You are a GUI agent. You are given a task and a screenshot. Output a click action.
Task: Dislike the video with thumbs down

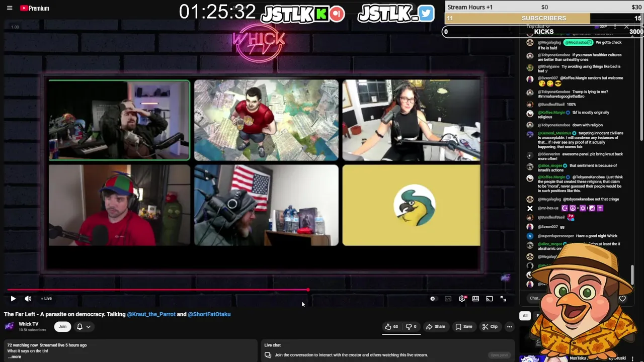(412, 327)
